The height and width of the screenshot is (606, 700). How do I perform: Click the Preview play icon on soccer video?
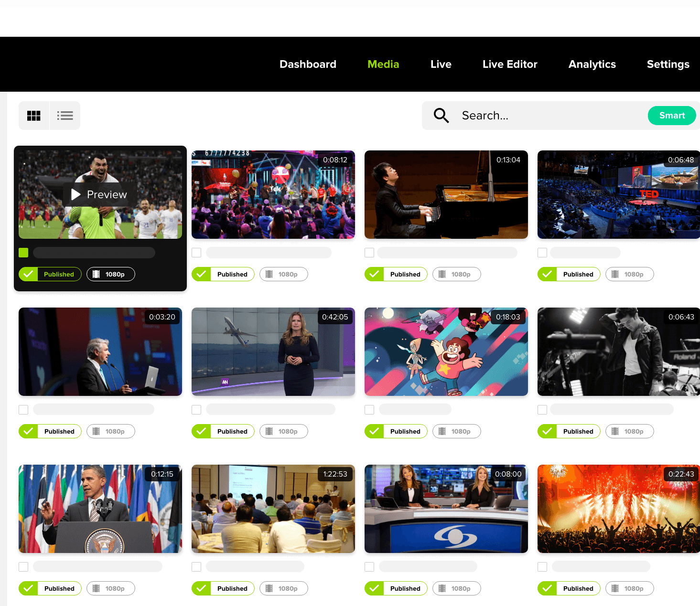[x=76, y=194]
